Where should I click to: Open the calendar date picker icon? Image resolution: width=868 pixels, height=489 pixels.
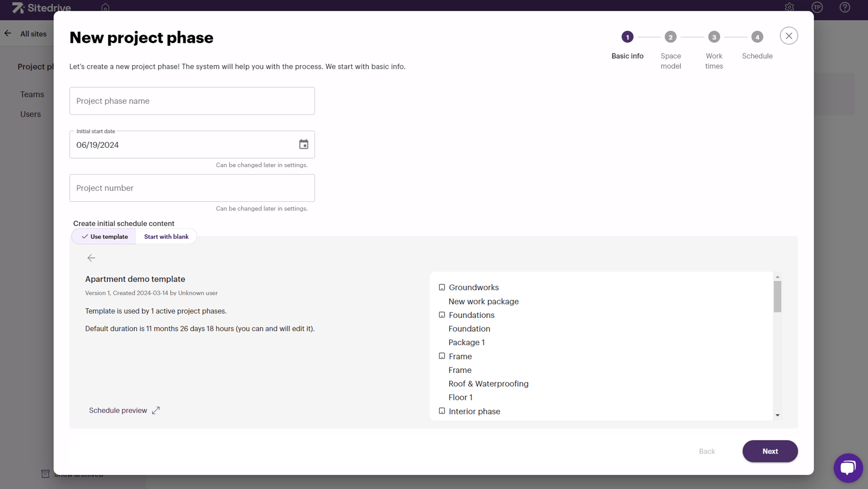coord(303,144)
